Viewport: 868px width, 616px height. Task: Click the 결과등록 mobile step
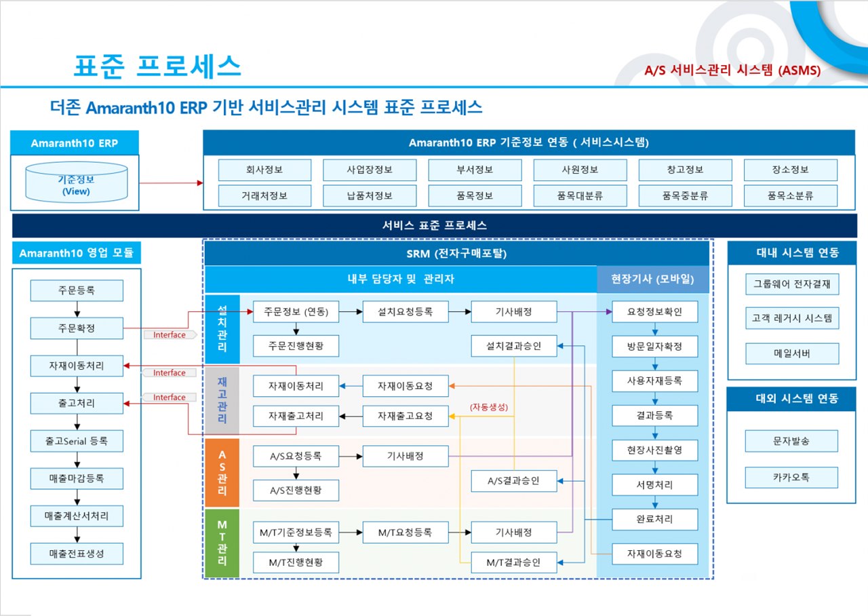point(655,415)
